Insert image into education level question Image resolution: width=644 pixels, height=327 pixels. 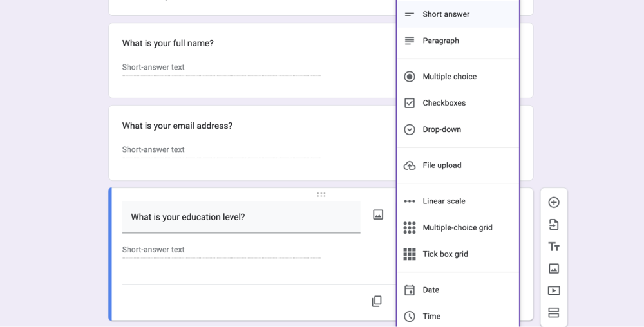pyautogui.click(x=378, y=214)
